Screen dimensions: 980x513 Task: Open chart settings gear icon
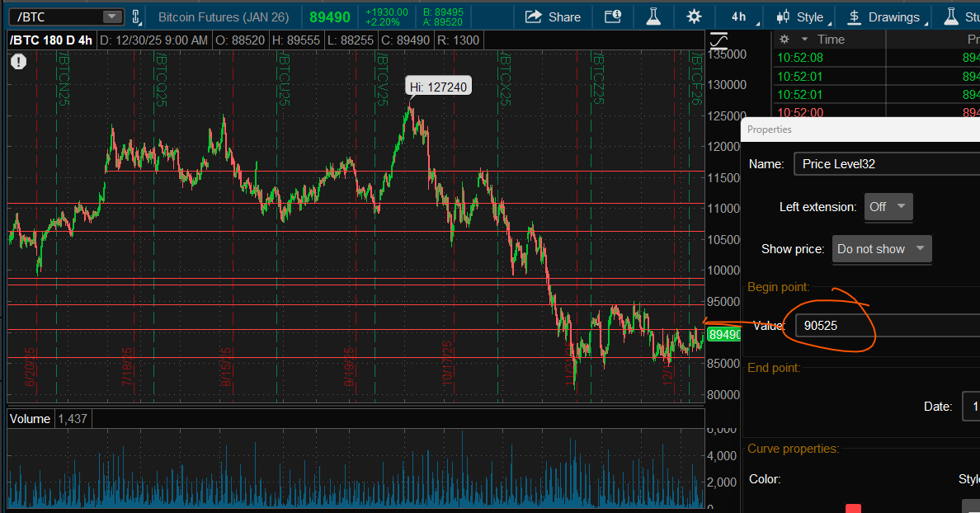tap(694, 16)
